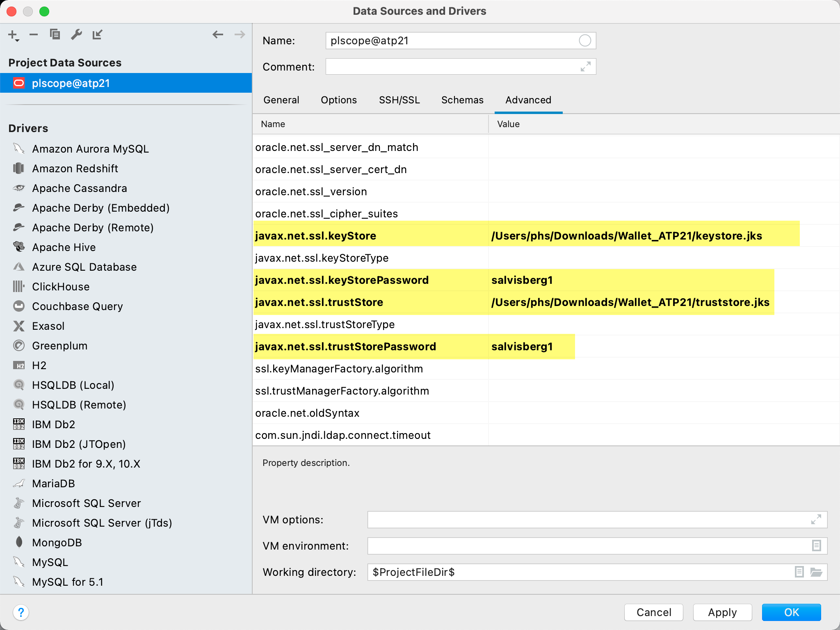Image resolution: width=840 pixels, height=630 pixels.
Task: Select the plscope@atp21 data source
Action: click(x=126, y=83)
